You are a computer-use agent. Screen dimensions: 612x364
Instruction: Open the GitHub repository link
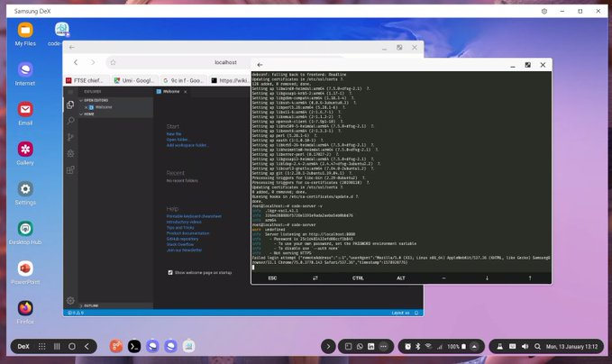182,239
